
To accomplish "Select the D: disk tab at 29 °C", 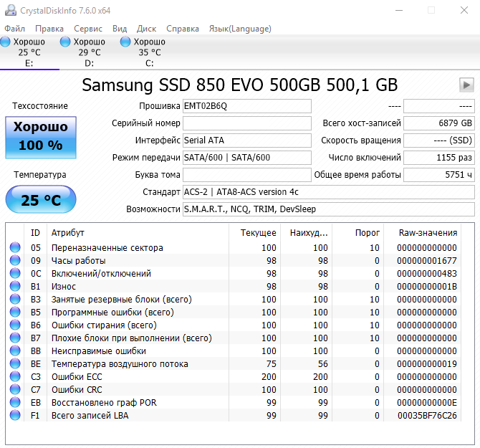I will (89, 52).
